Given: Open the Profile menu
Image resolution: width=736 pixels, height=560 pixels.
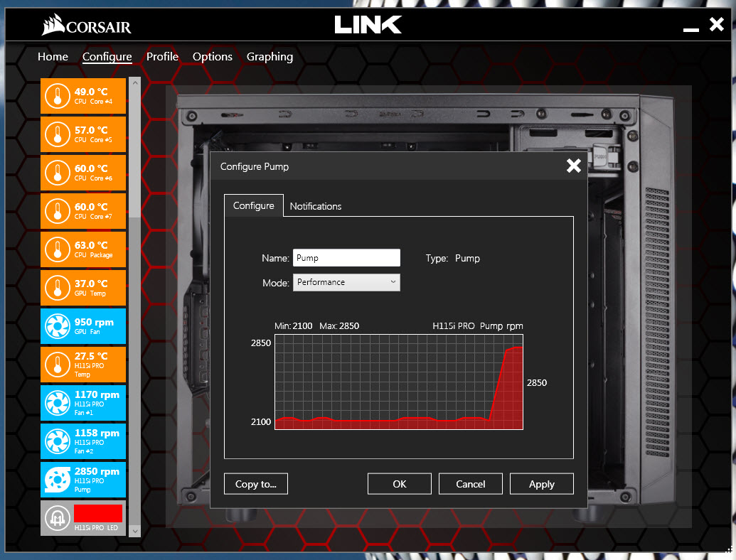Looking at the screenshot, I should click(162, 57).
